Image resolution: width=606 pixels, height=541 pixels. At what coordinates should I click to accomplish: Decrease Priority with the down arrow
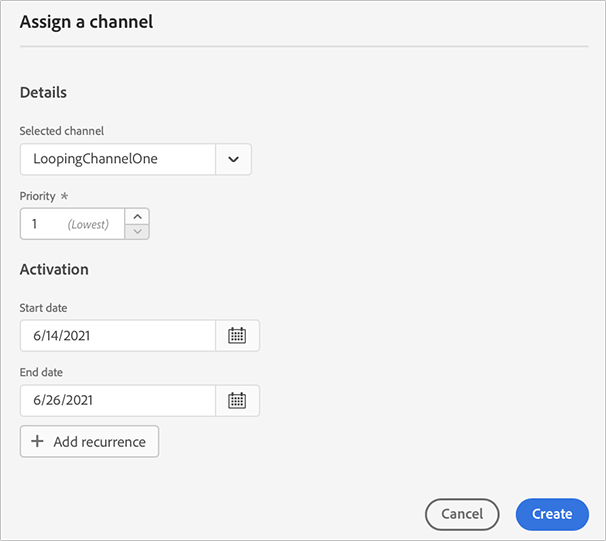(x=137, y=232)
